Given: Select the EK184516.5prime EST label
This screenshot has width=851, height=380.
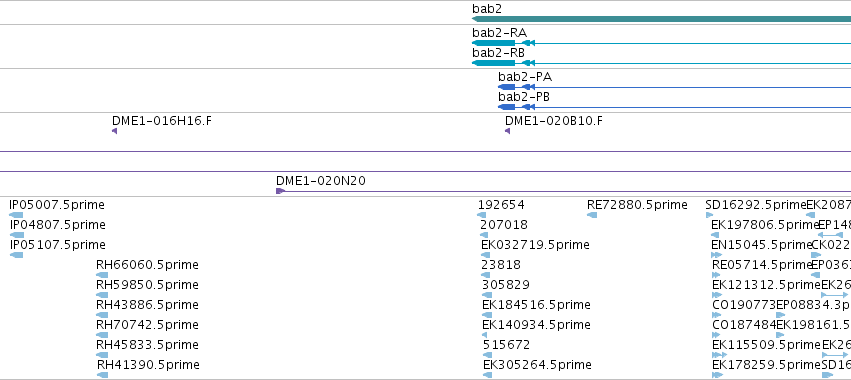Looking at the screenshot, I should (536, 305).
